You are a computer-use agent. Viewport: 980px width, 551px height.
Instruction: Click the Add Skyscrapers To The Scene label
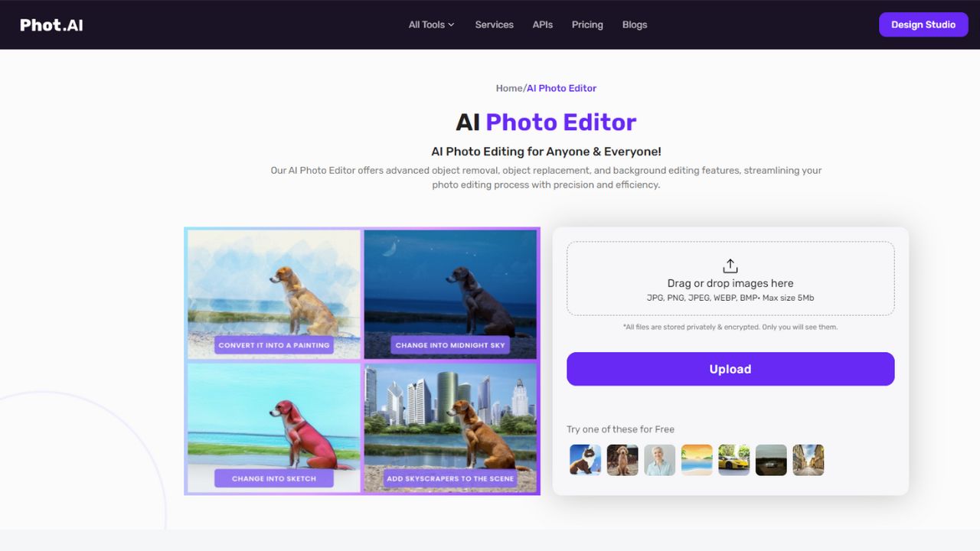pyautogui.click(x=450, y=478)
